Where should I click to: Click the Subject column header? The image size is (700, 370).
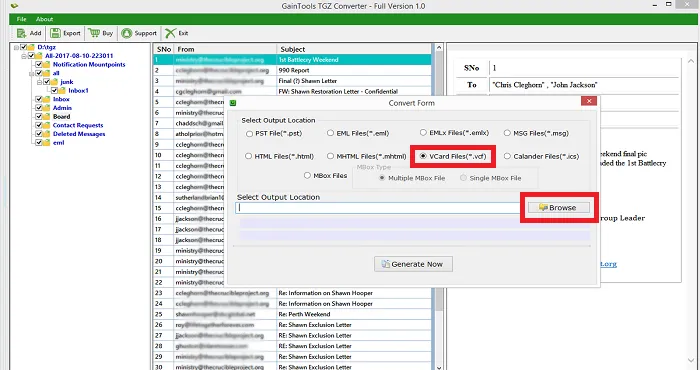(354, 49)
